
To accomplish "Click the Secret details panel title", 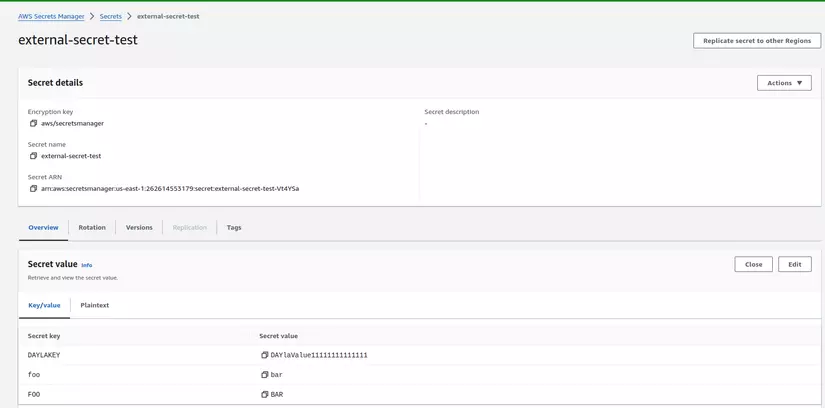I will [55, 83].
